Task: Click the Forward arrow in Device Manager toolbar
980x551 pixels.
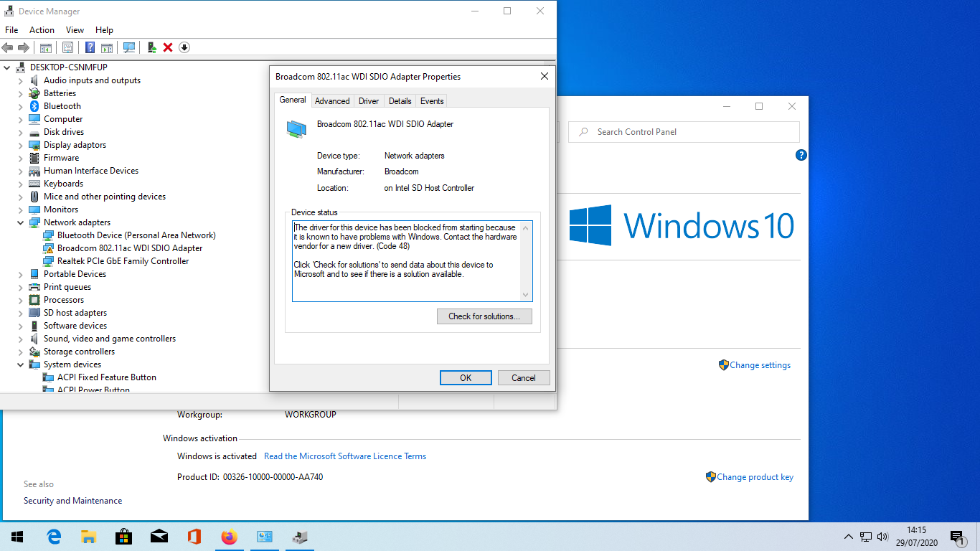Action: (24, 47)
